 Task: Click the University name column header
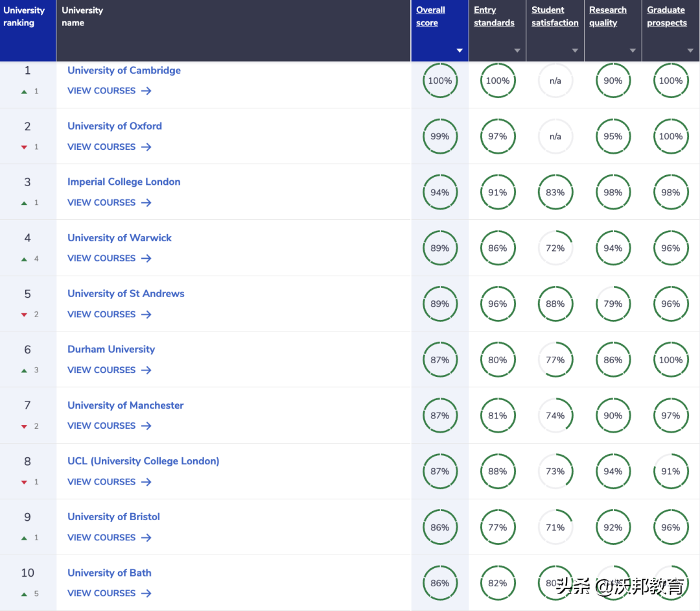coord(233,30)
